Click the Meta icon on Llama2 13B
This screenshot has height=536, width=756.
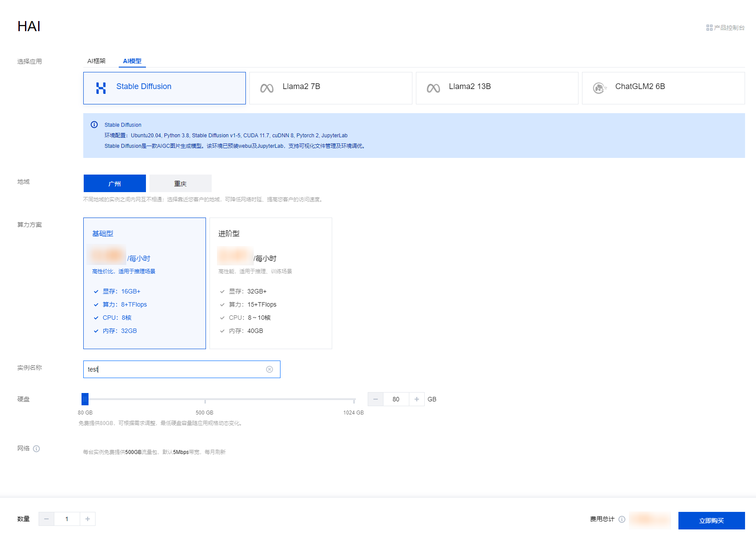coord(433,88)
